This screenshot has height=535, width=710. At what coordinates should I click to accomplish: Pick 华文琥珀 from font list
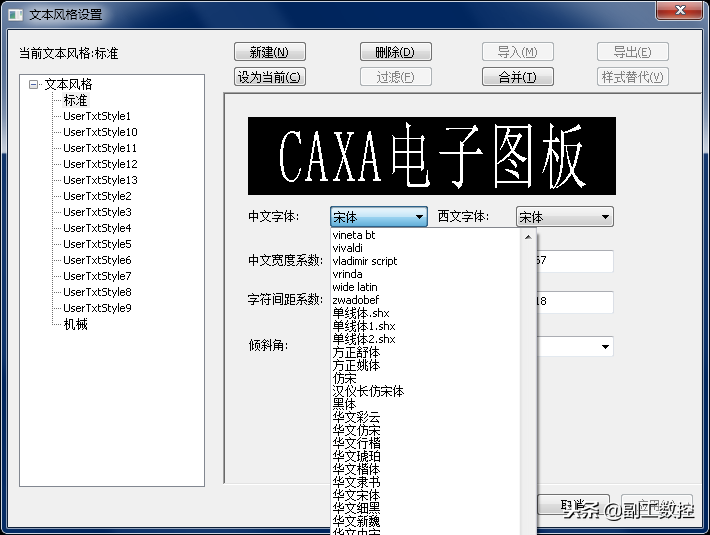point(426,457)
